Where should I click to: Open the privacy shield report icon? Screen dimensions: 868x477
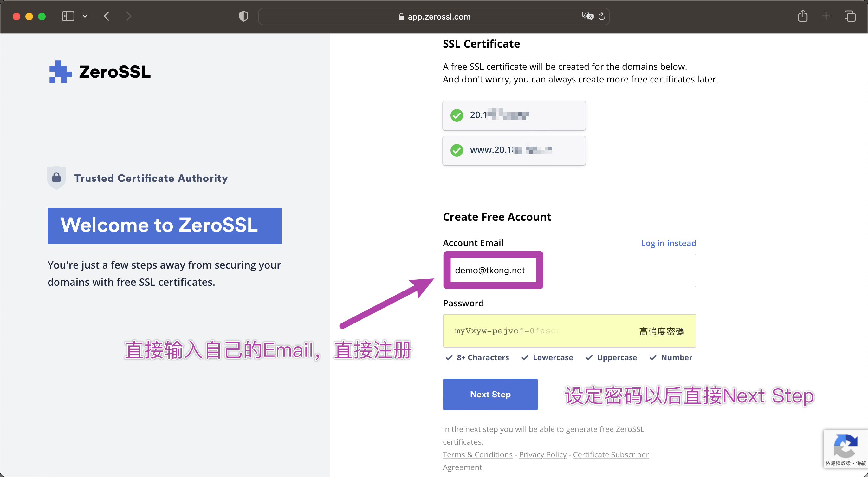coord(243,16)
